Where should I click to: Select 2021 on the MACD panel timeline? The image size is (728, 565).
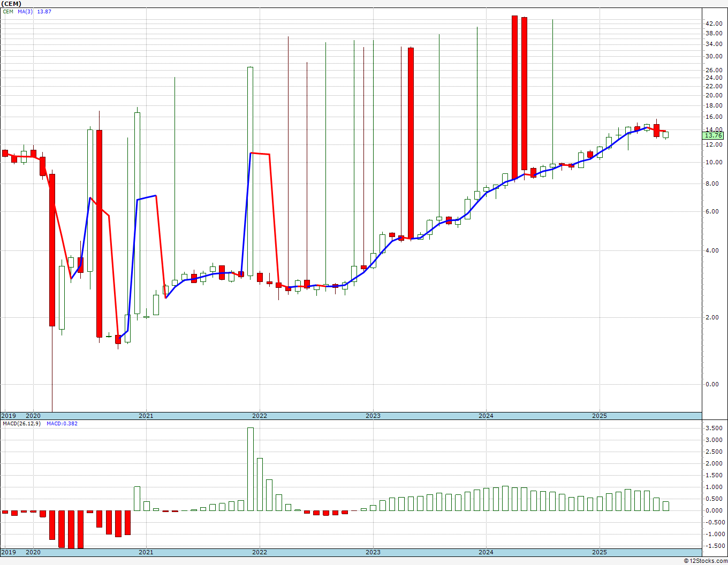[x=146, y=552]
